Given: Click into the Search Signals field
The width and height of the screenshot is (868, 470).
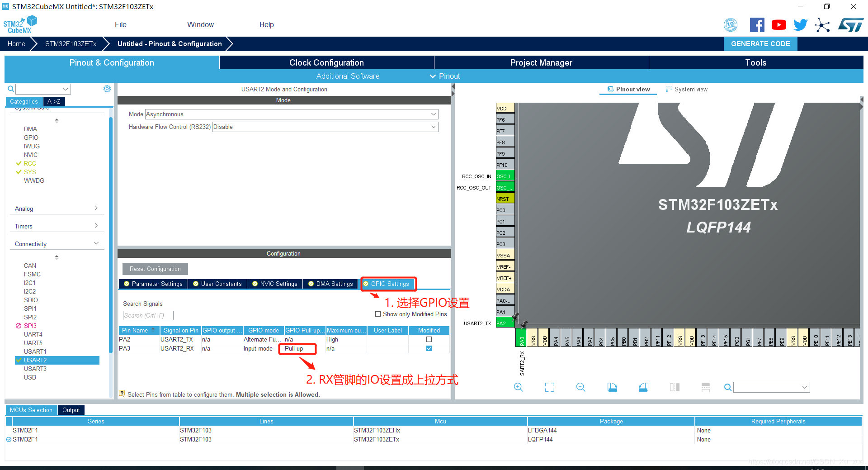Looking at the screenshot, I should [148, 315].
